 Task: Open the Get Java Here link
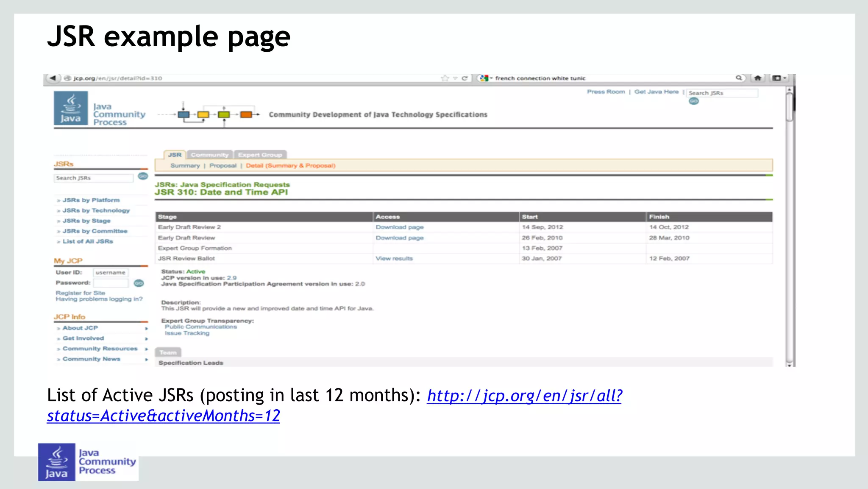[656, 92]
